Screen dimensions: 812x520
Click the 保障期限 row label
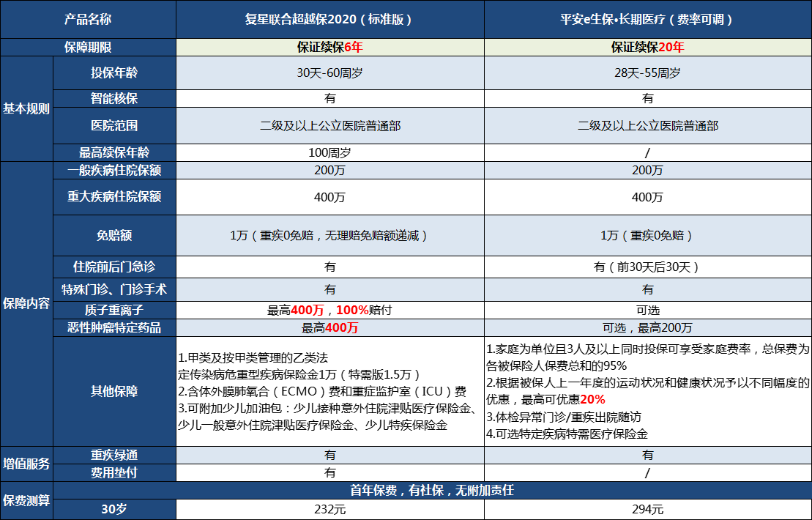pyautogui.click(x=88, y=47)
